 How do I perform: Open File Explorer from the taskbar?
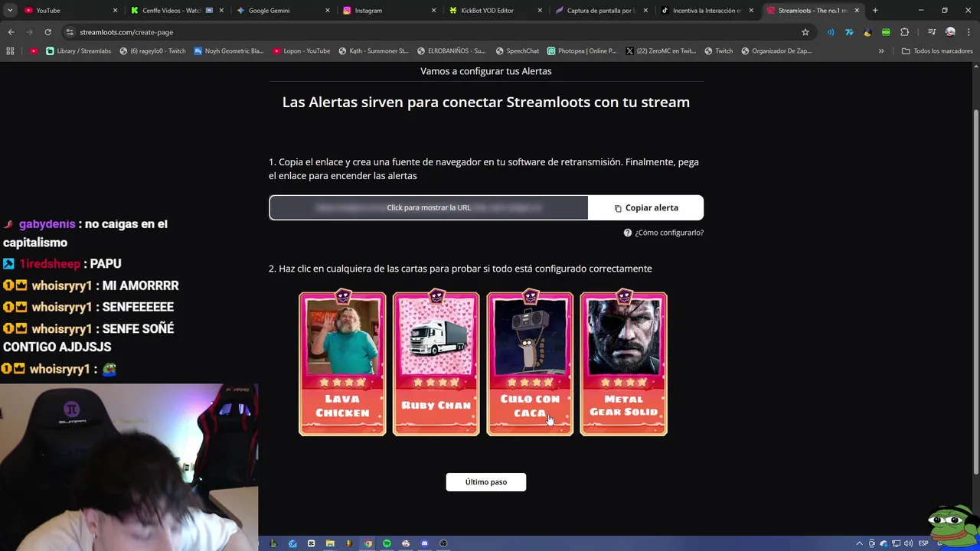tap(330, 543)
